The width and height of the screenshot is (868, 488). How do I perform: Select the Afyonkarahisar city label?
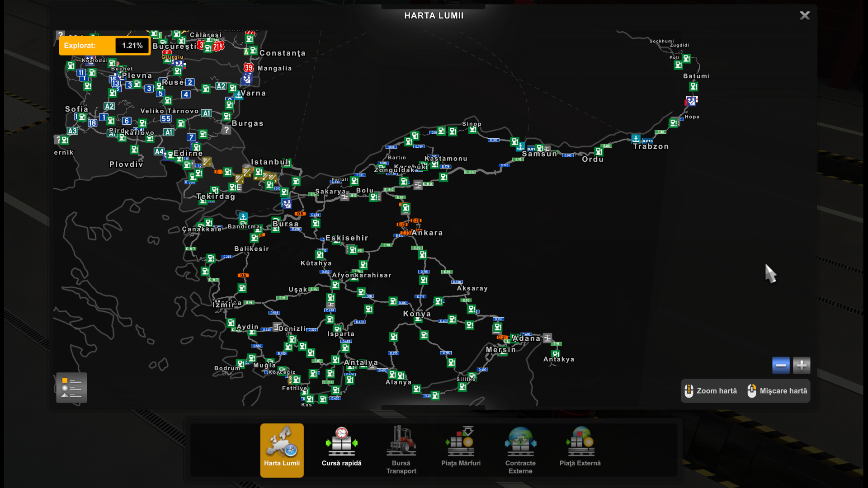pos(362,275)
